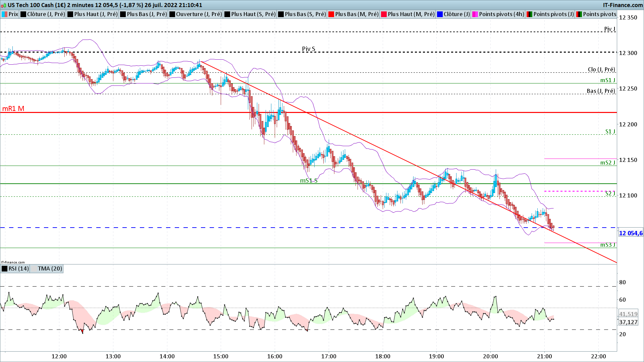Click magenta icon of Points pivots (4h)

pos(475,14)
